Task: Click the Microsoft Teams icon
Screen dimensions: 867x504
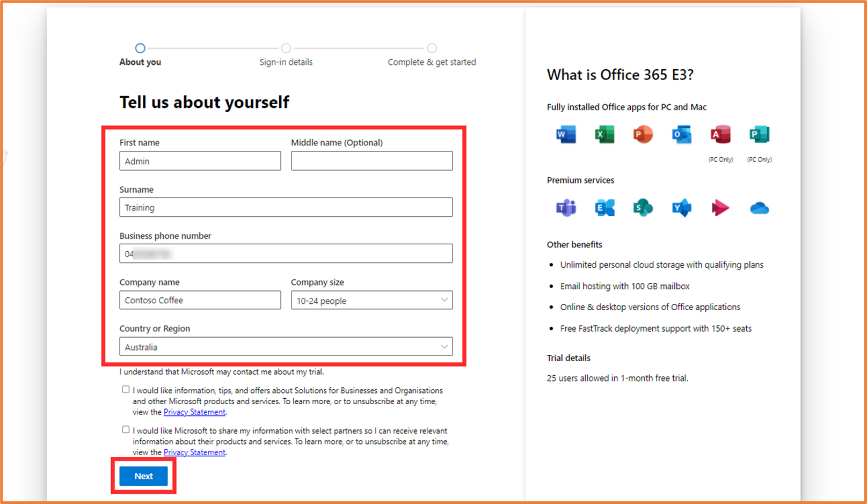Action: click(565, 208)
